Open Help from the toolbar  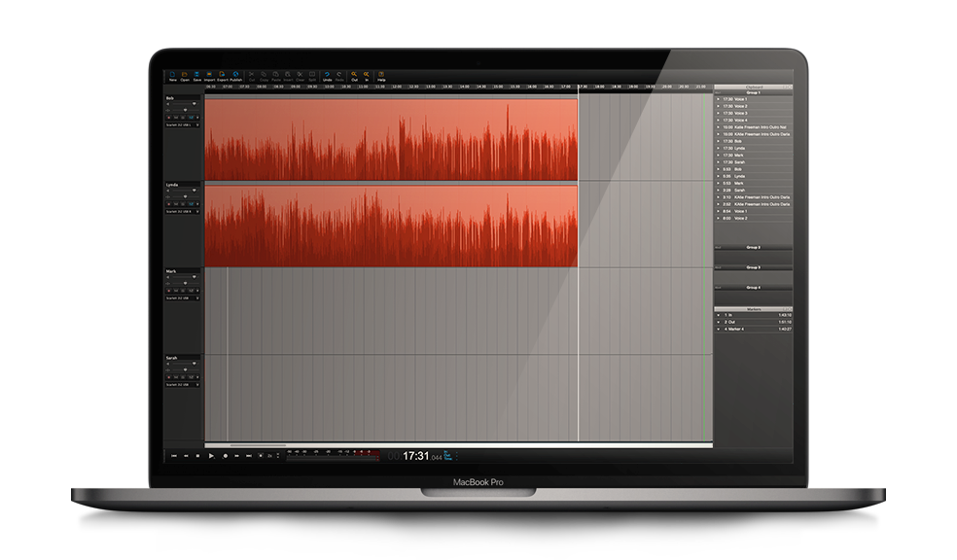click(381, 74)
